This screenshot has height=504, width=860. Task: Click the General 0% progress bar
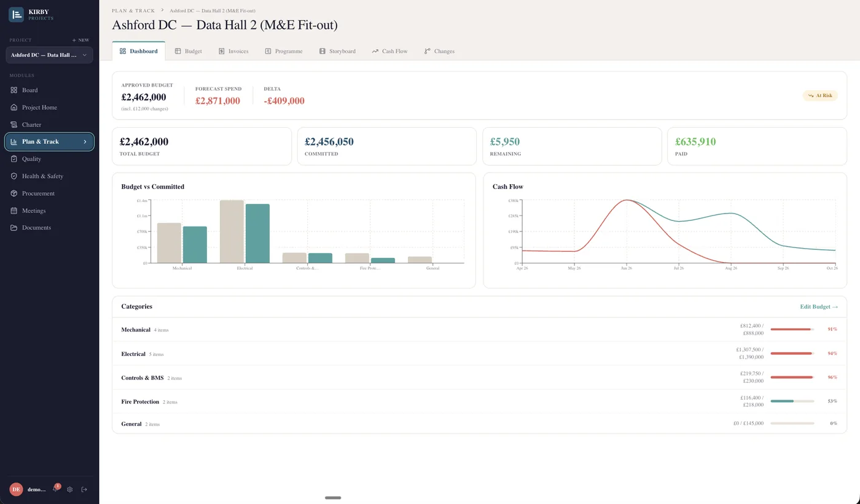[792, 424]
